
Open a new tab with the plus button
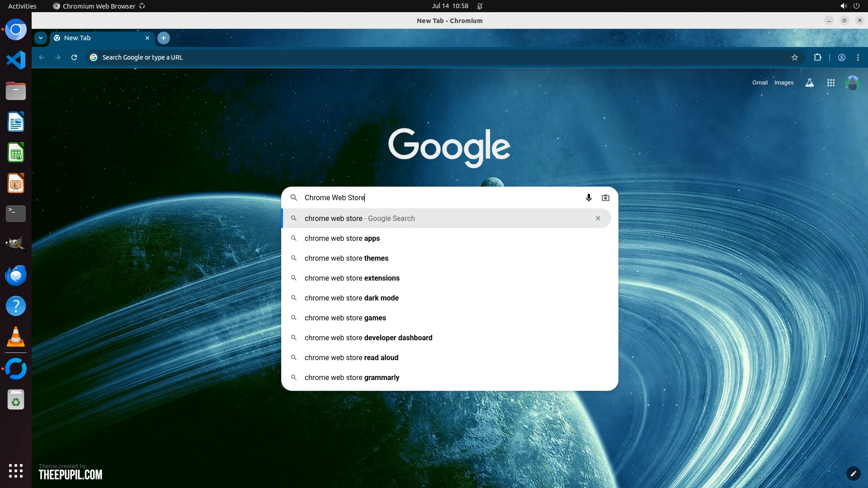164,38
